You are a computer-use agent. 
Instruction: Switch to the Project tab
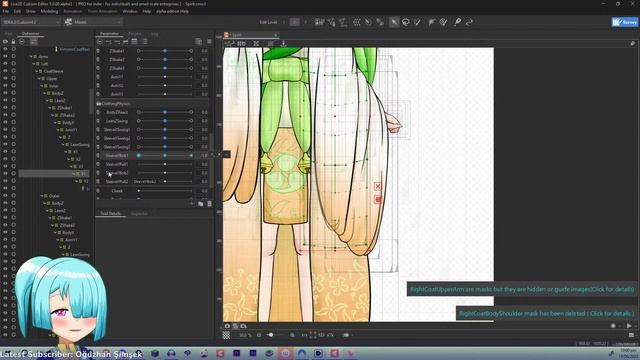135,34
